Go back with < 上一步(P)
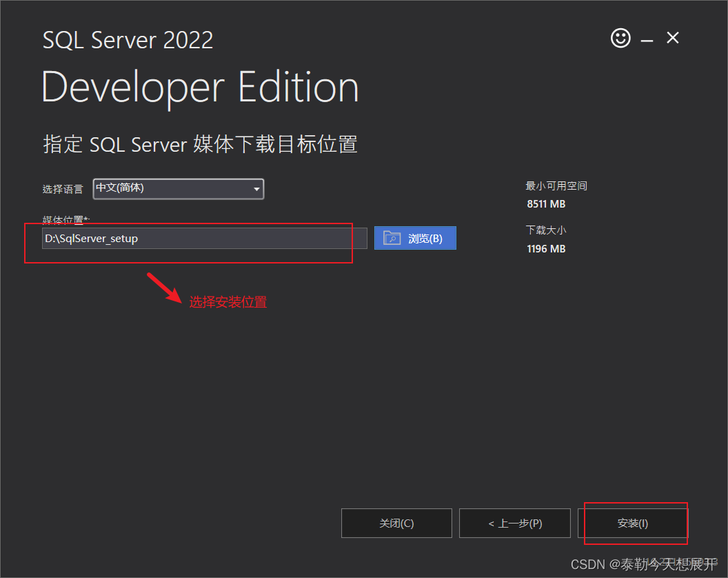This screenshot has width=728, height=578. coord(515,524)
